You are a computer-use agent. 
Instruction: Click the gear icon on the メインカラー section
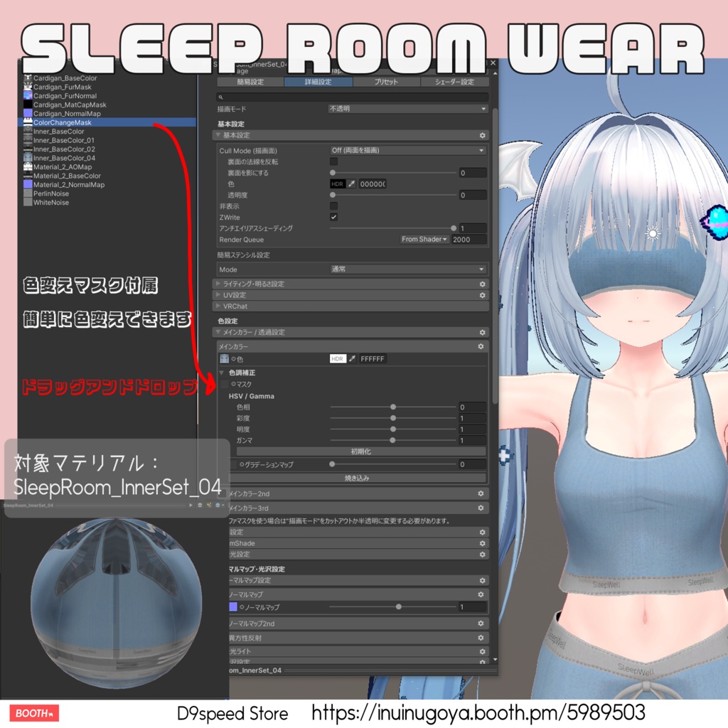pyautogui.click(x=481, y=346)
